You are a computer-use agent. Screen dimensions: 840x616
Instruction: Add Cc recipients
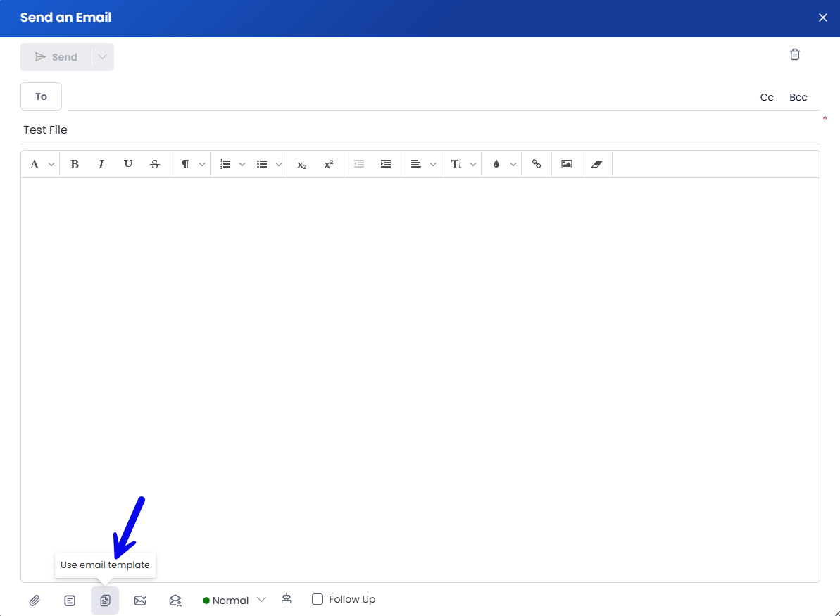[x=767, y=97]
